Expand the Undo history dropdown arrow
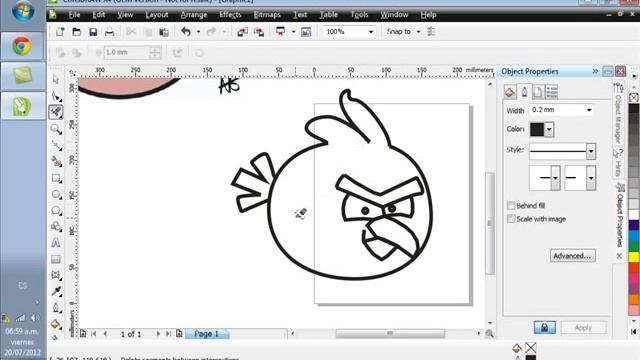This screenshot has height=360, width=640. (x=198, y=31)
